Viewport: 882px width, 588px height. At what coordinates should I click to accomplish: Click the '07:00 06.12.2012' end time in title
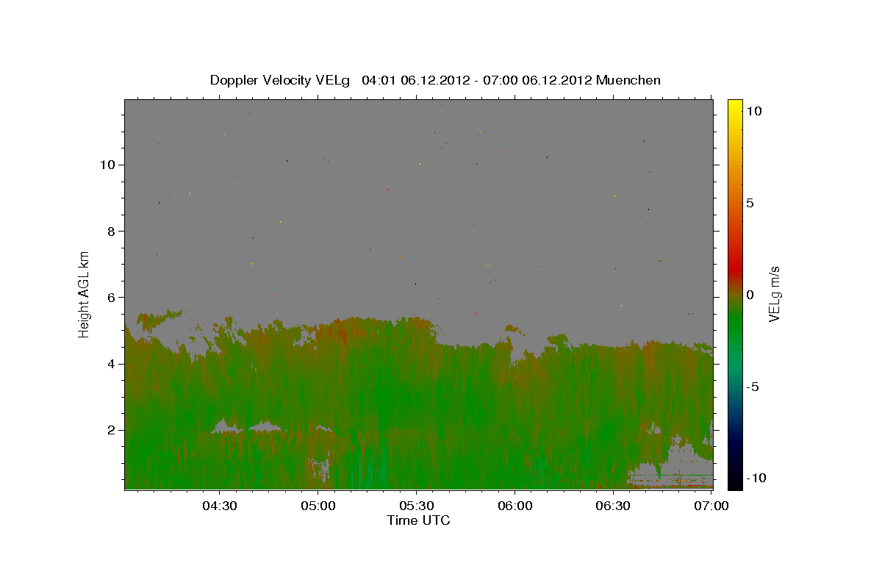pos(537,80)
